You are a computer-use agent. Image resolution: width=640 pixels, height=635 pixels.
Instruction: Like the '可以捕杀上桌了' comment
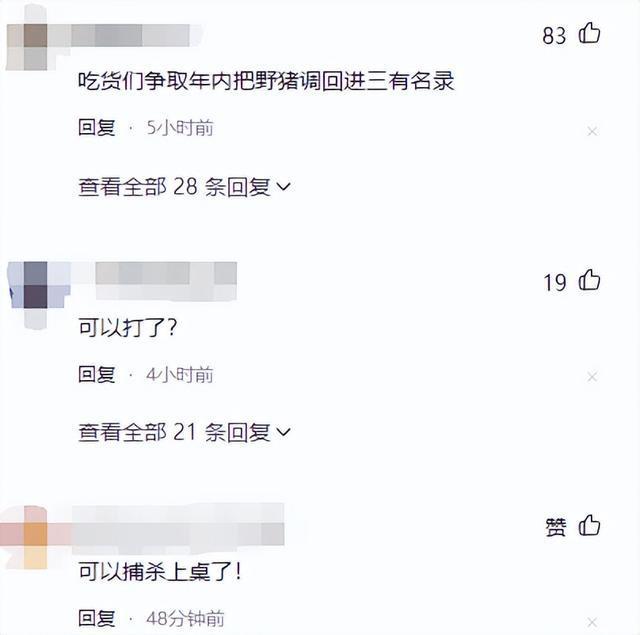click(589, 525)
